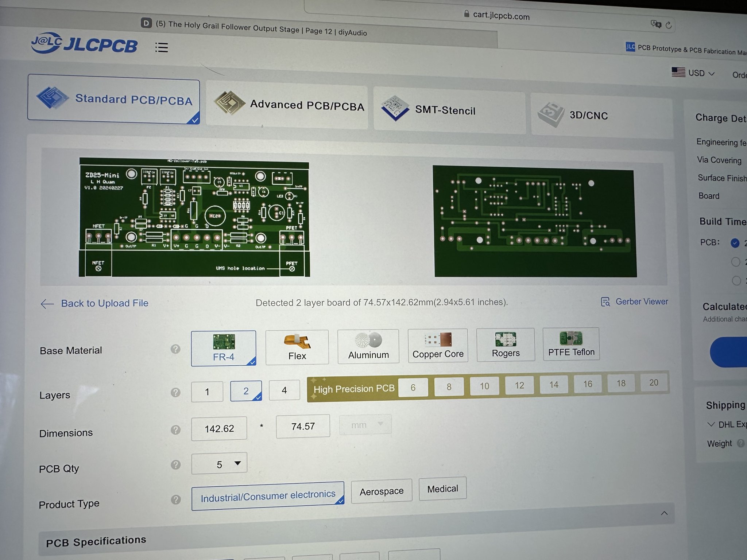Choose 10 layers option
The image size is (747, 560).
484,386
